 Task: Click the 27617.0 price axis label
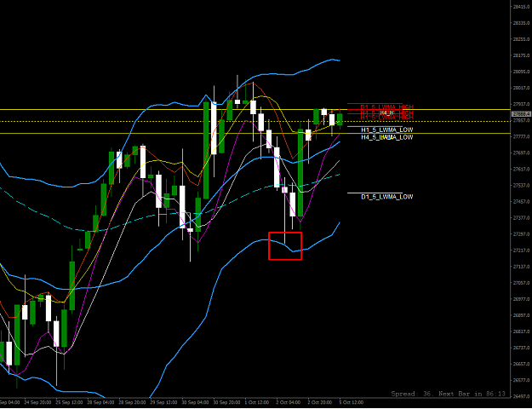(522, 170)
